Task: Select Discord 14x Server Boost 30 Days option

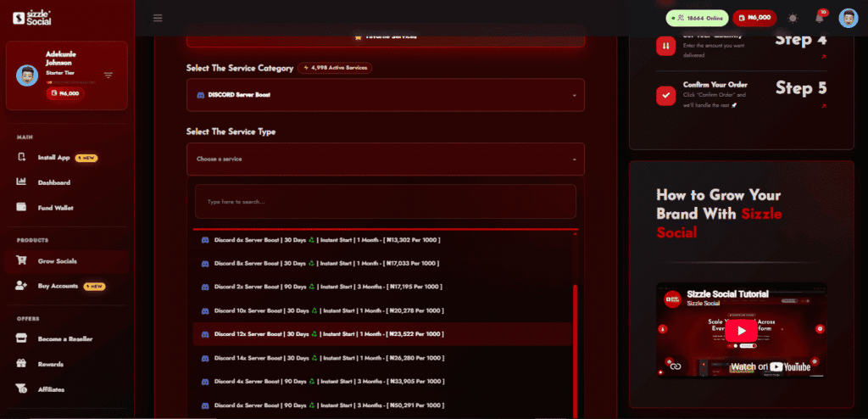Action: (382, 358)
